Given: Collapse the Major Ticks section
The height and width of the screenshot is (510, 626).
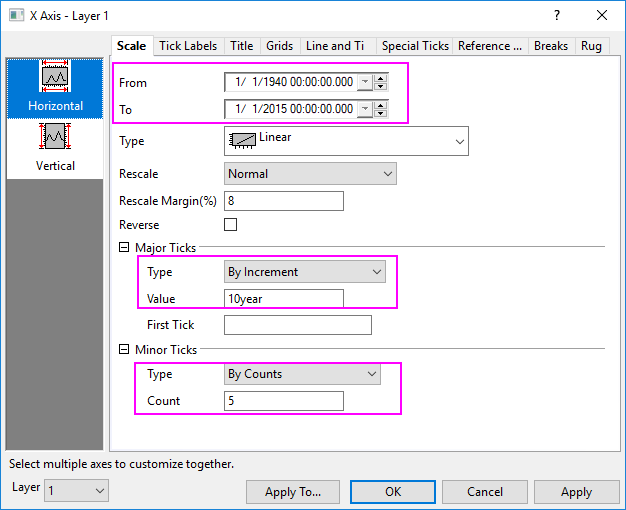Looking at the screenshot, I should (x=124, y=247).
